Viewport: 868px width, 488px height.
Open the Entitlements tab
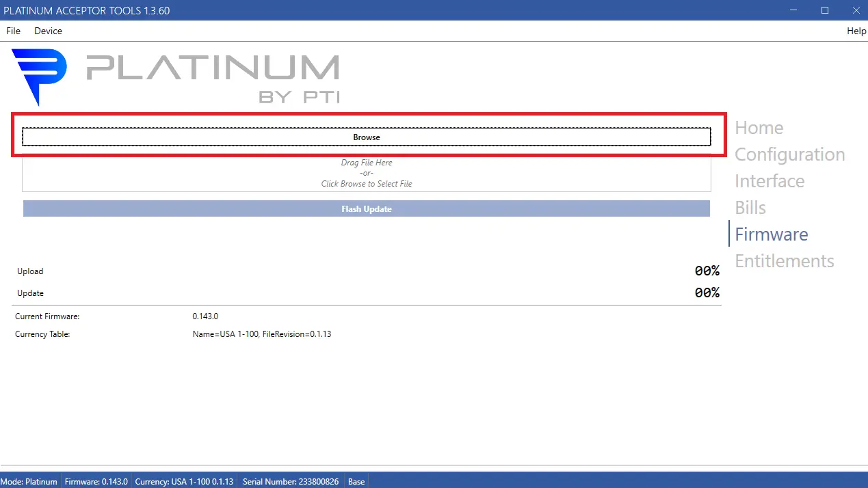click(785, 261)
